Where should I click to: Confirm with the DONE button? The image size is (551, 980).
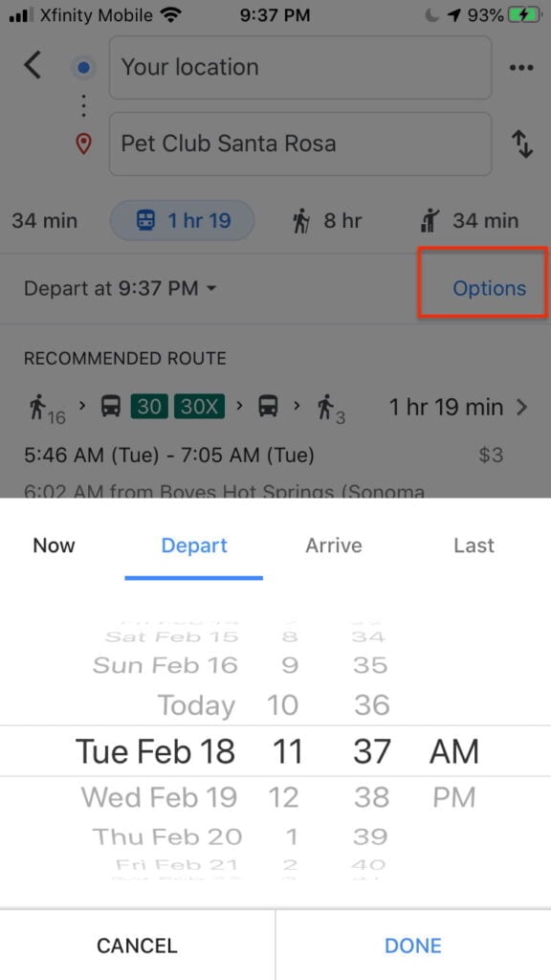click(x=413, y=945)
